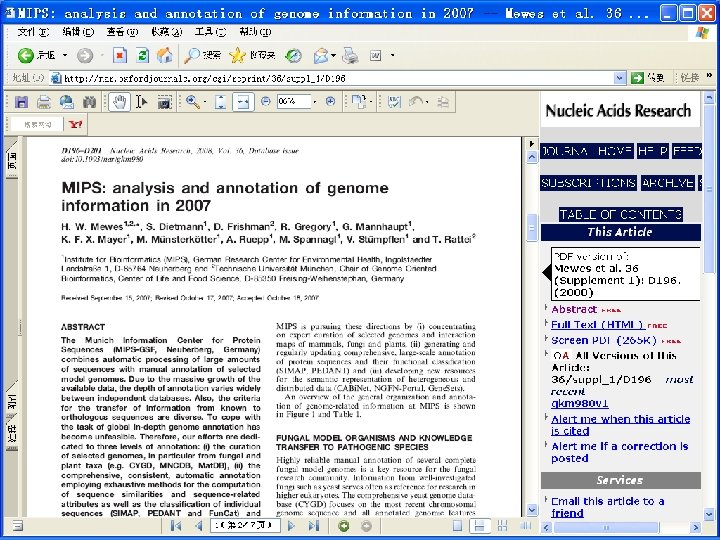The image size is (720, 540).
Task: Expand the address bar URL dropdown
Action: point(619,78)
